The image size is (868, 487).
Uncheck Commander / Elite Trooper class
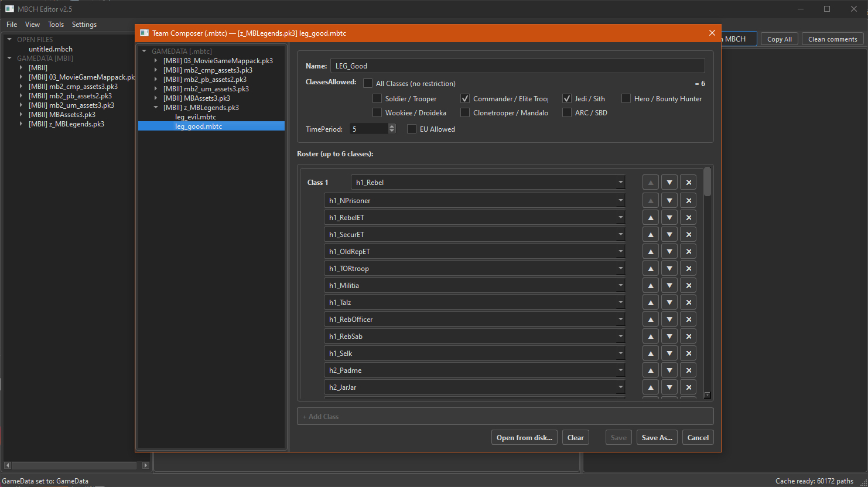(x=465, y=98)
